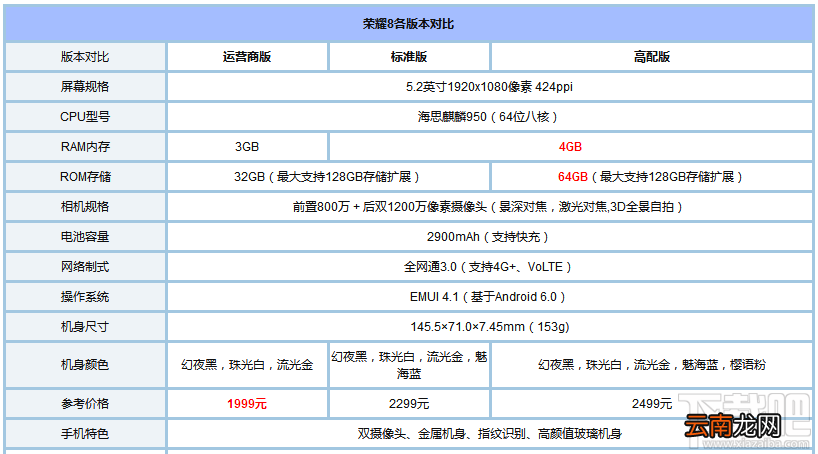Viewport: 818px width, 454px height.
Task: Click the 2900mAh（支持快充）value
Action: (x=489, y=237)
